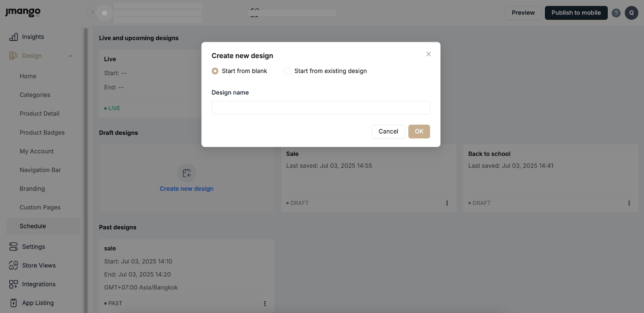Viewport: 644px width, 313px height.
Task: Click the Store Views icon
Action: coord(14,265)
